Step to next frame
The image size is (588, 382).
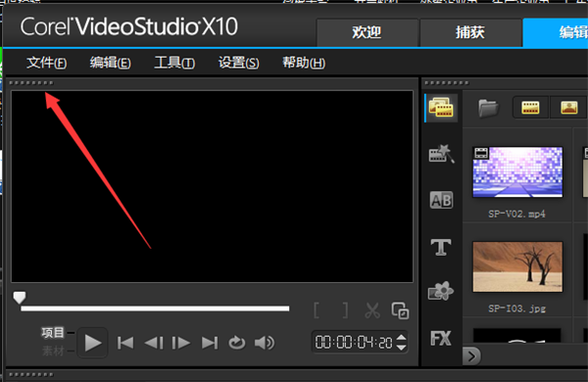point(180,343)
